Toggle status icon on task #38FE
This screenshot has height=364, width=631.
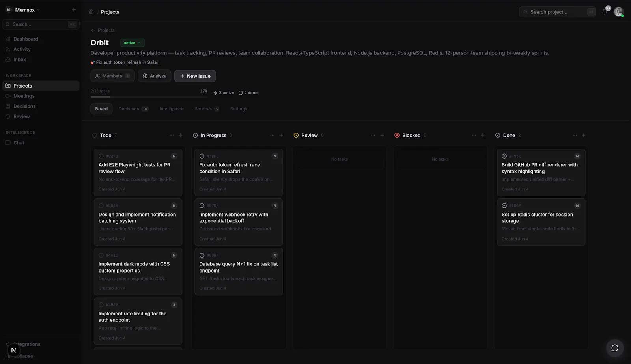(202, 156)
